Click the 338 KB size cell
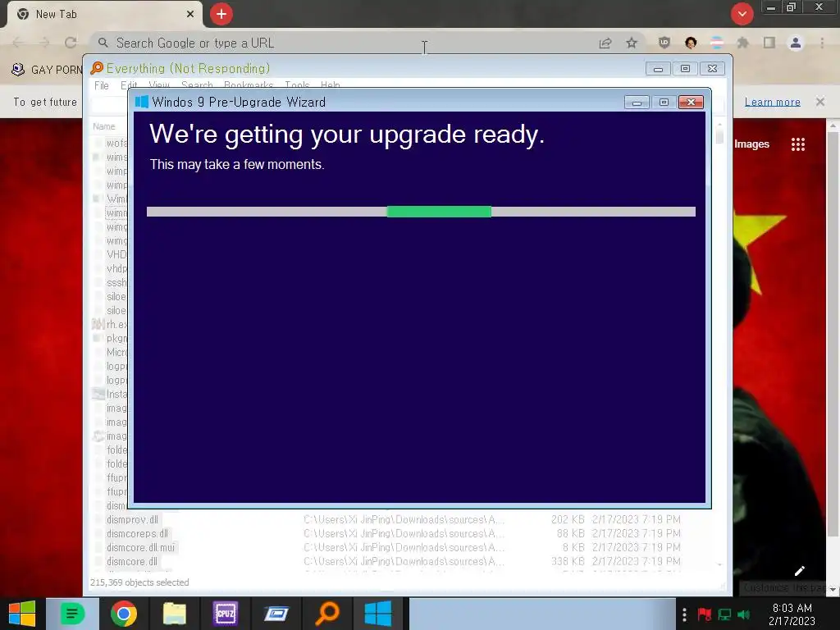Screen dimensions: 840x630 pyautogui.click(x=568, y=561)
